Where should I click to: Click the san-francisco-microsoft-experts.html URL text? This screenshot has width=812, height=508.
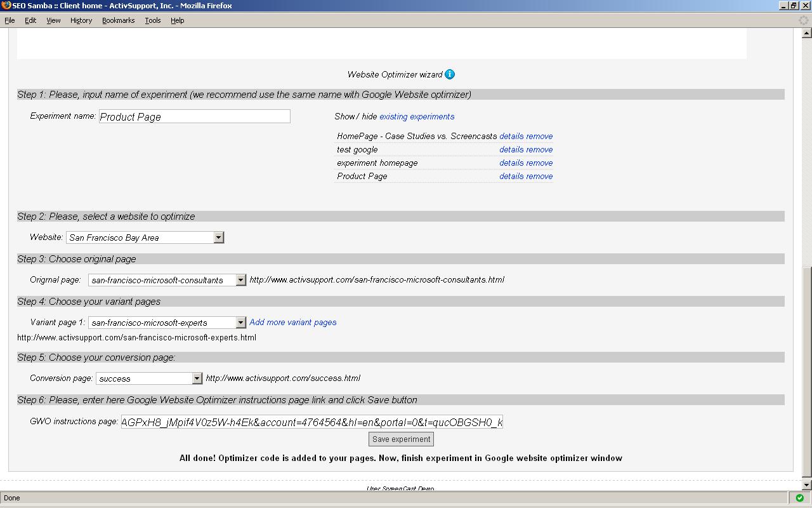(136, 338)
